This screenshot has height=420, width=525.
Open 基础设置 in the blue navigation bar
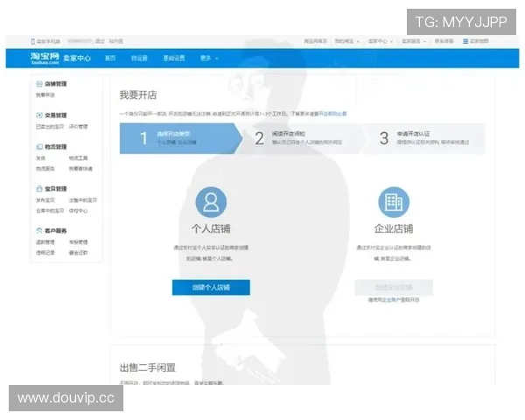click(x=174, y=59)
